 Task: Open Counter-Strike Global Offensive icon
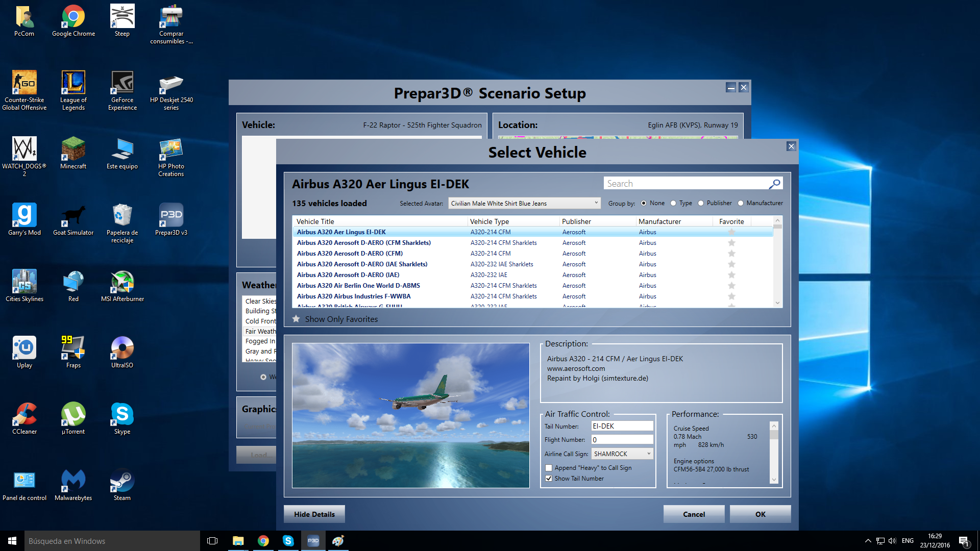(24, 91)
